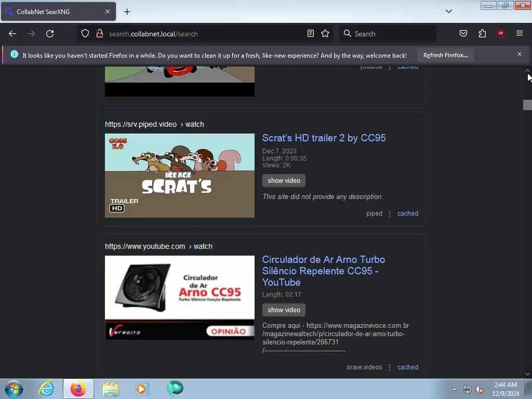Expand the list all tabs chevron
This screenshot has width=532, height=399.
(x=449, y=11)
